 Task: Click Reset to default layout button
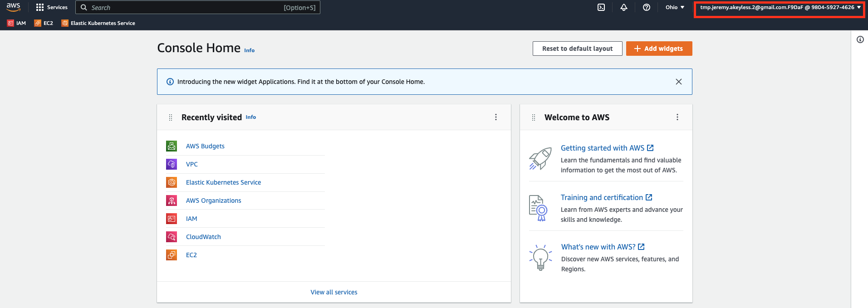[x=577, y=49]
